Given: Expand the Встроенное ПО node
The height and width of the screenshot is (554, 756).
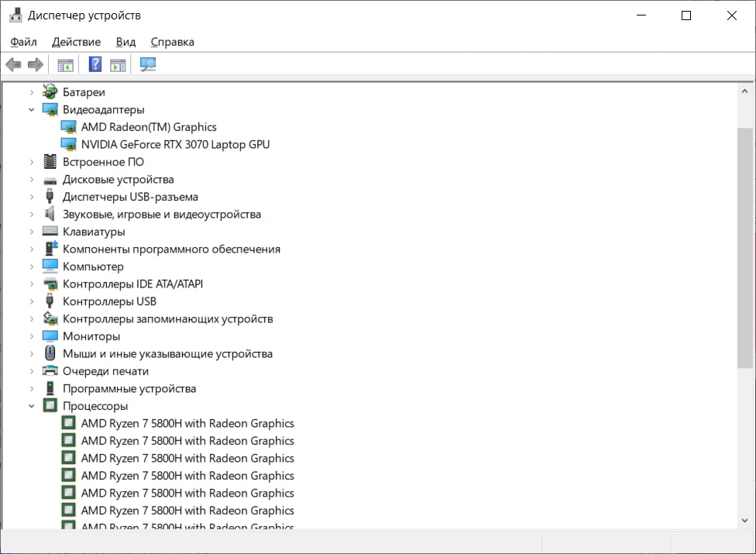Looking at the screenshot, I should (31, 162).
